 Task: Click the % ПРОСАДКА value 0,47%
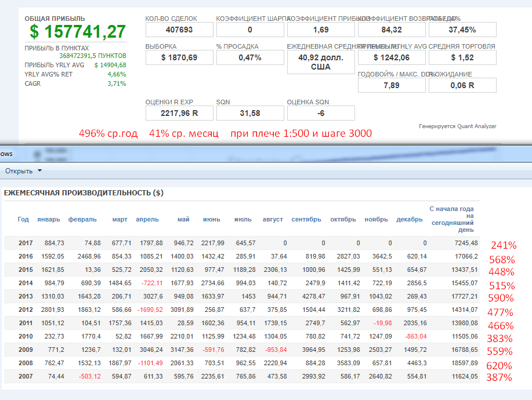250,57
